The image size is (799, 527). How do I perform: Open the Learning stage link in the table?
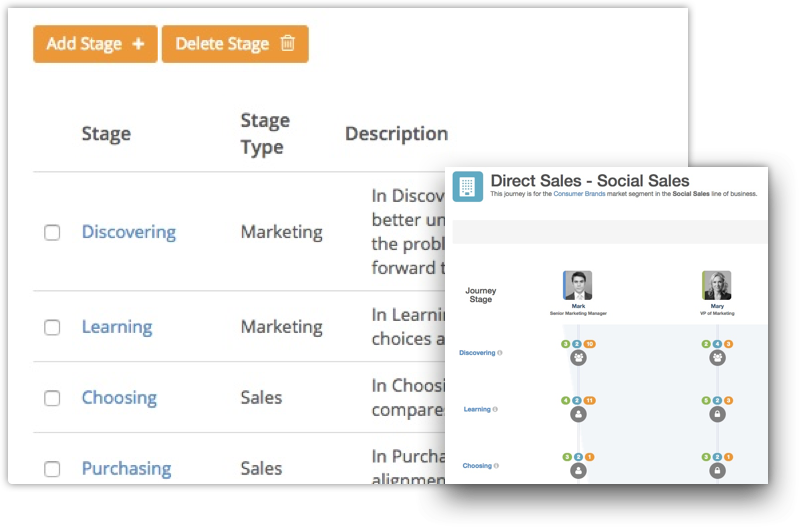pos(117,327)
